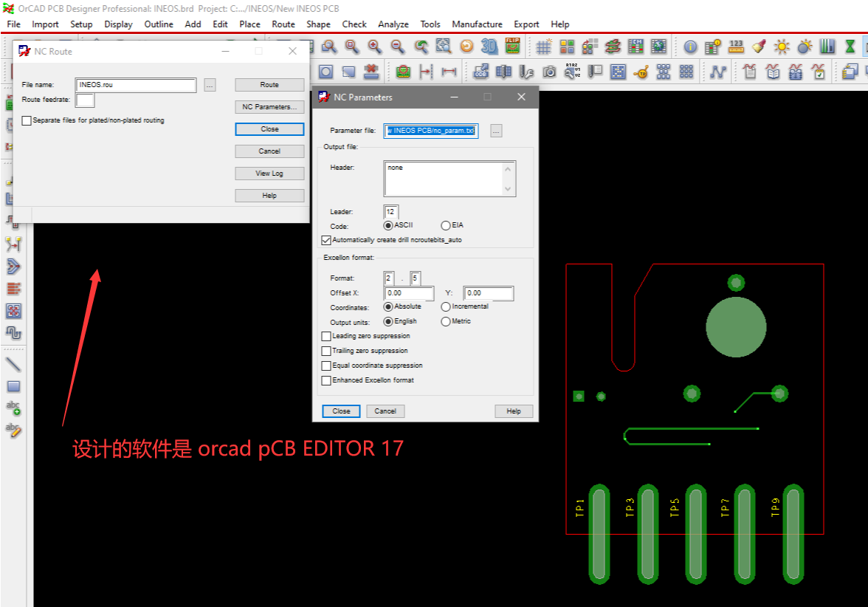
Task: Click the Zoom Out magnifier toolbar icon
Action: [x=397, y=47]
